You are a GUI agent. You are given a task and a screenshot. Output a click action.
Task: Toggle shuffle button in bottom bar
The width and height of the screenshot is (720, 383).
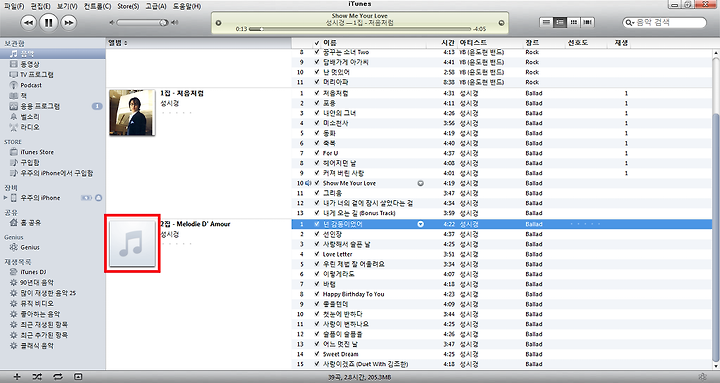pyautogui.click(x=37, y=377)
